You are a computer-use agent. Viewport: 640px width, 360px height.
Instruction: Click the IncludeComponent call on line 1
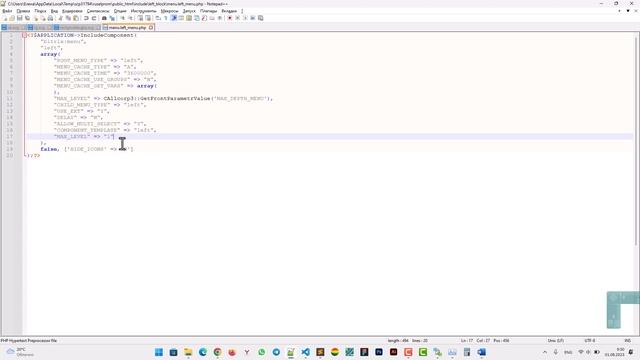click(107, 36)
